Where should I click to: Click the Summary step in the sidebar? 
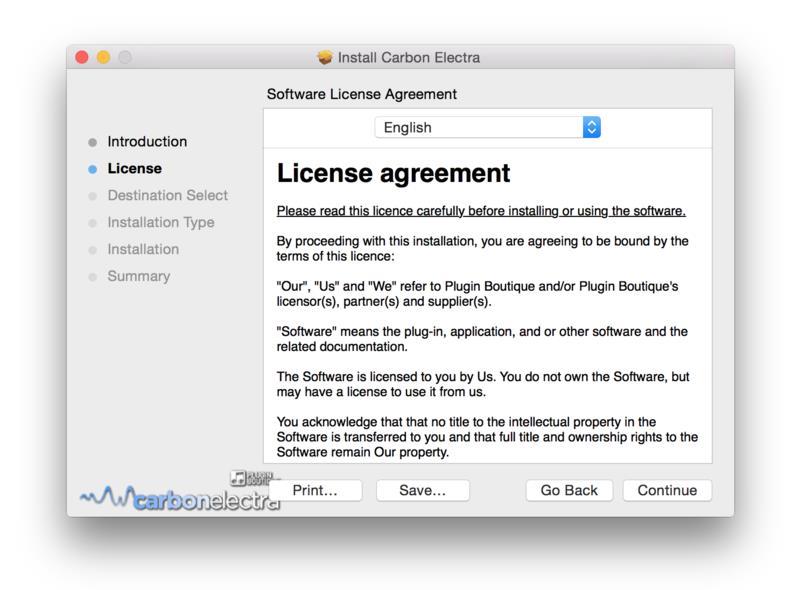[x=139, y=276]
